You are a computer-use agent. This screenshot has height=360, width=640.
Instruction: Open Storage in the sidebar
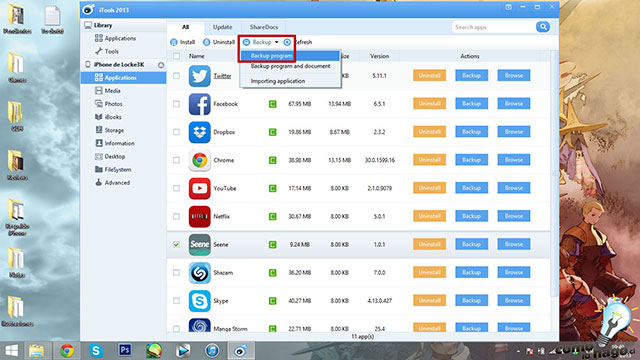pyautogui.click(x=109, y=130)
